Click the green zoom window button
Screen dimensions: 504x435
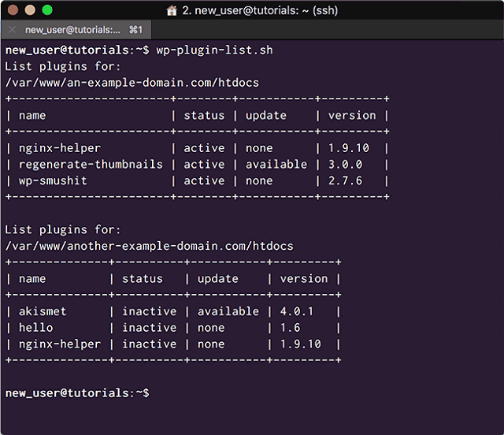[x=47, y=10]
